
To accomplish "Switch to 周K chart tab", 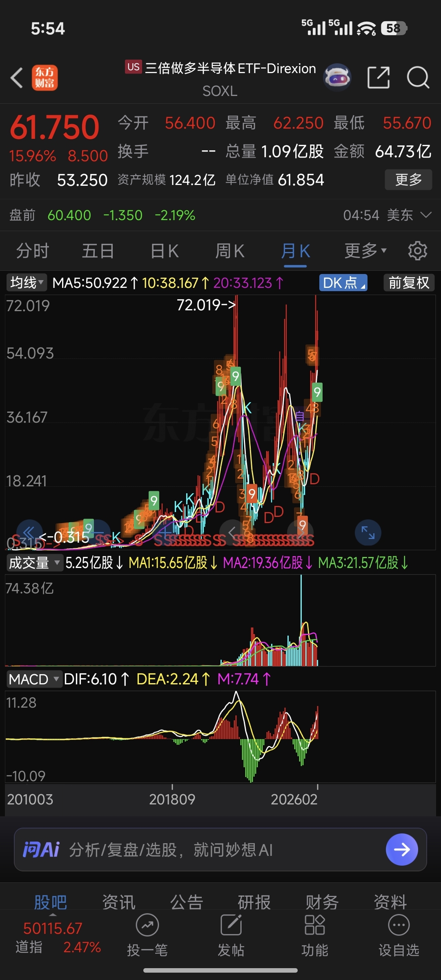I will [x=230, y=251].
